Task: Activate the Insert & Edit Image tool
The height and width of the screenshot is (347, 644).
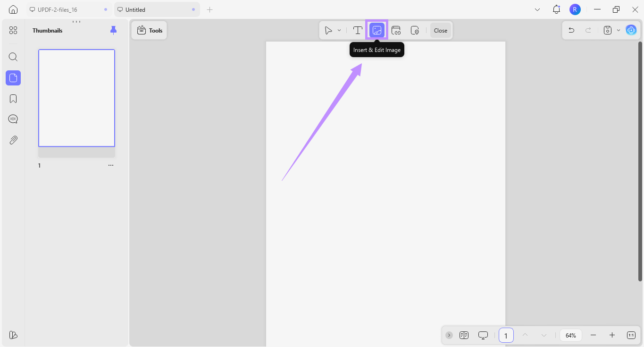Action: (376, 30)
